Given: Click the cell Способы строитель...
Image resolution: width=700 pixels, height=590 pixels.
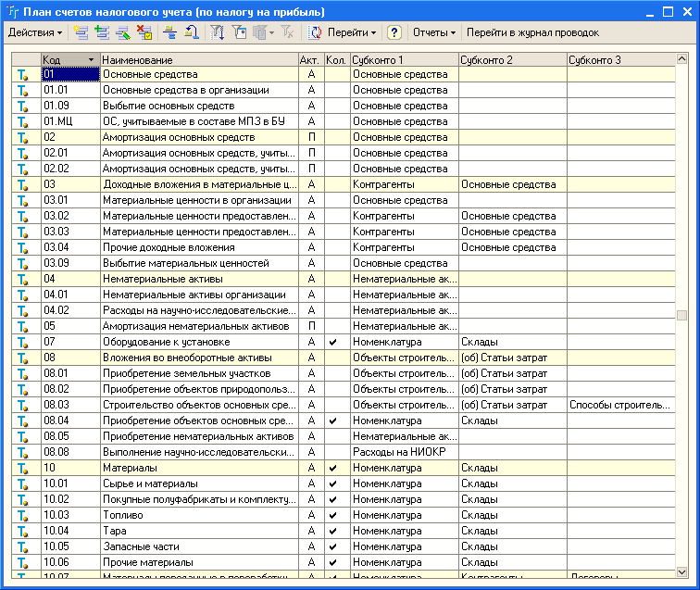Looking at the screenshot, I should [621, 405].
